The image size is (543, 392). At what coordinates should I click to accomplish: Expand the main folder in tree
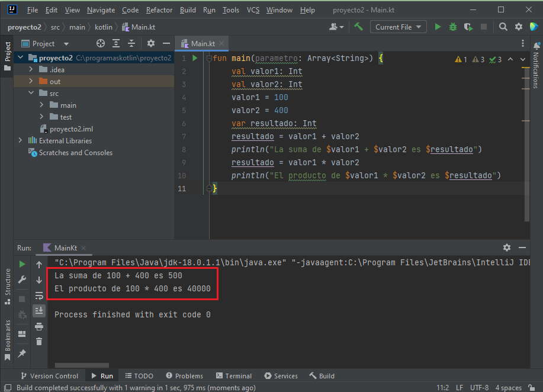click(41, 105)
